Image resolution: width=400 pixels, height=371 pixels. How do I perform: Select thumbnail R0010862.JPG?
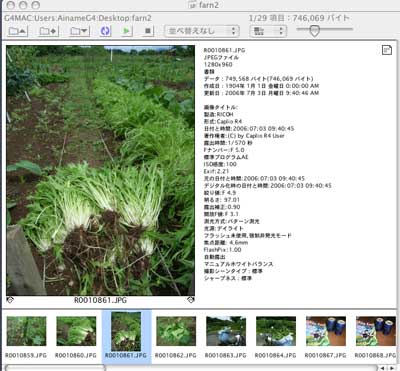click(x=176, y=331)
